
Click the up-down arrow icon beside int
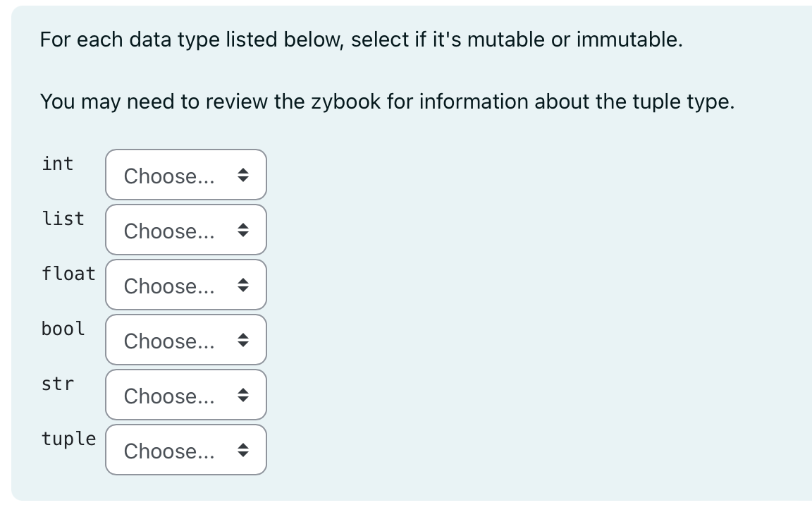click(242, 176)
